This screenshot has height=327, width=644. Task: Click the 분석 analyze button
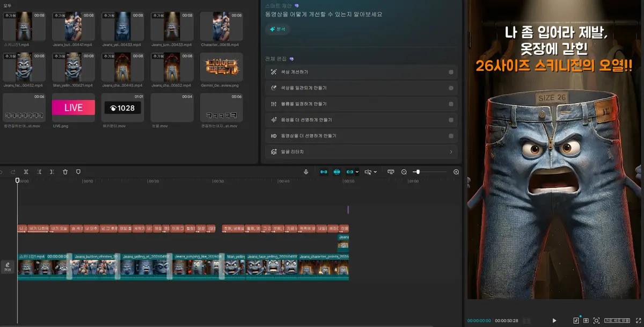(278, 29)
